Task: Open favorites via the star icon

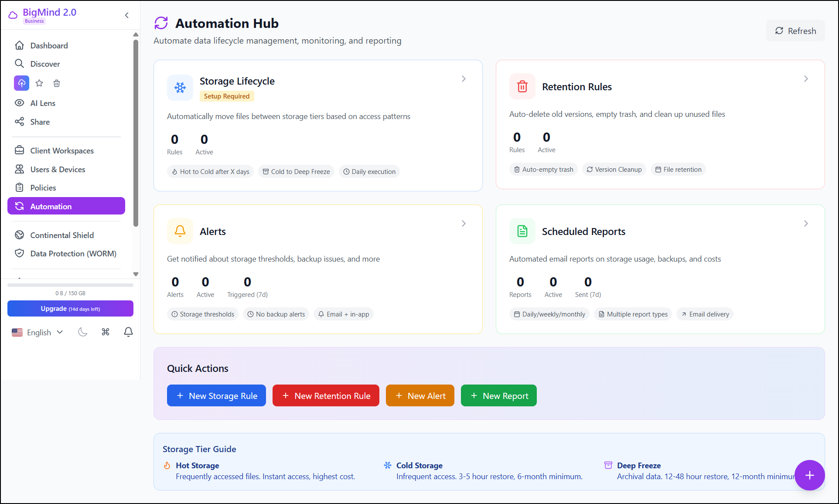Action: (39, 83)
